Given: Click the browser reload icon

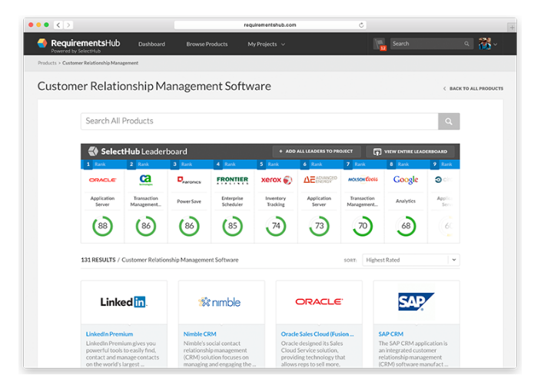Looking at the screenshot, I should coord(361,25).
